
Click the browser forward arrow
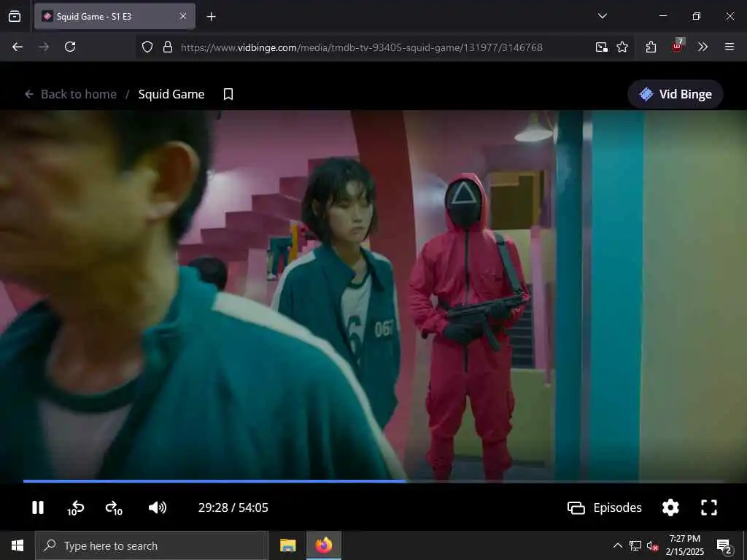(x=44, y=47)
